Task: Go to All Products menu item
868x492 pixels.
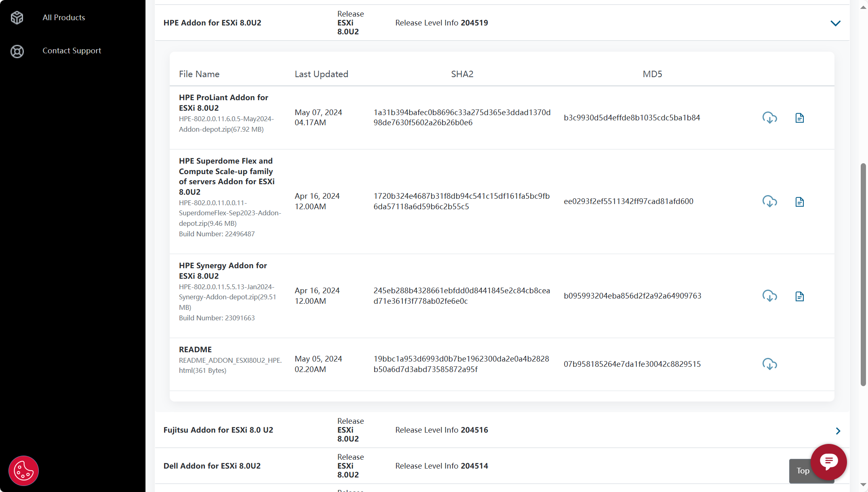Action: click(x=64, y=17)
